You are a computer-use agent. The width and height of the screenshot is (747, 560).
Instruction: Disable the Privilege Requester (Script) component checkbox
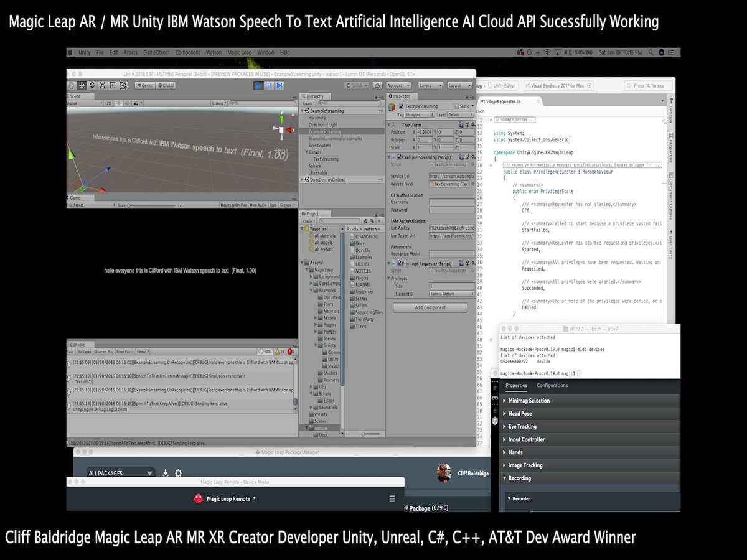tap(400, 263)
